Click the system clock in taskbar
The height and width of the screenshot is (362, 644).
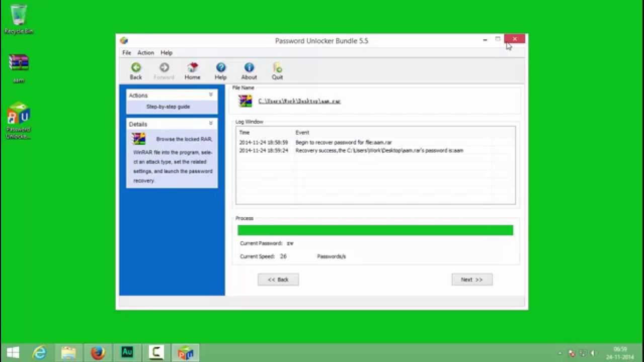620,353
